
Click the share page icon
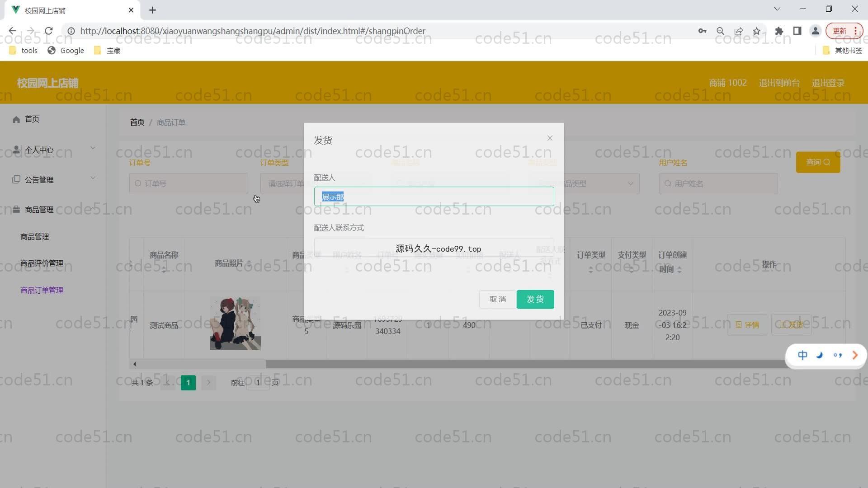738,31
